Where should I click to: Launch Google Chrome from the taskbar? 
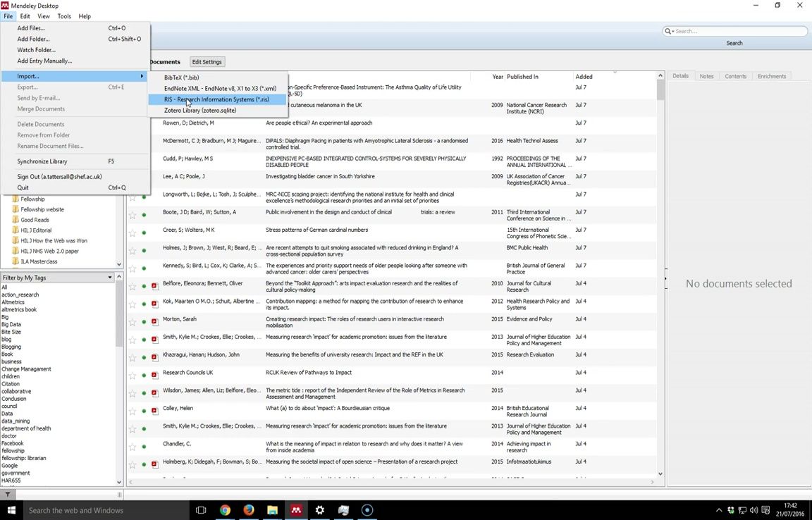coord(225,510)
